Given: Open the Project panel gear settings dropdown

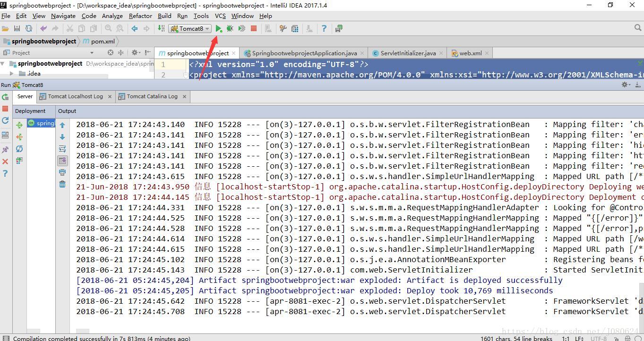Looking at the screenshot, I should point(136,52).
